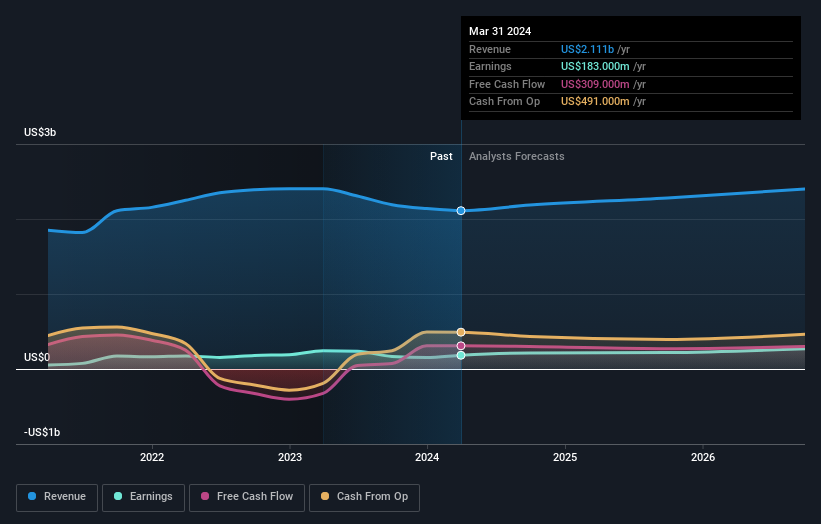The image size is (821, 524).
Task: Click the Free Cash Flow label in tooltip
Action: pyautogui.click(x=507, y=84)
